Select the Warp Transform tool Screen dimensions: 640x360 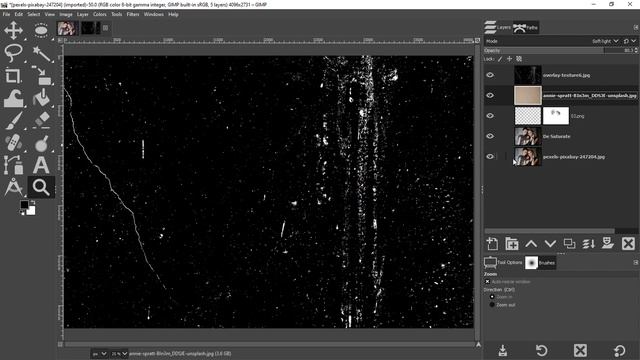13,98
